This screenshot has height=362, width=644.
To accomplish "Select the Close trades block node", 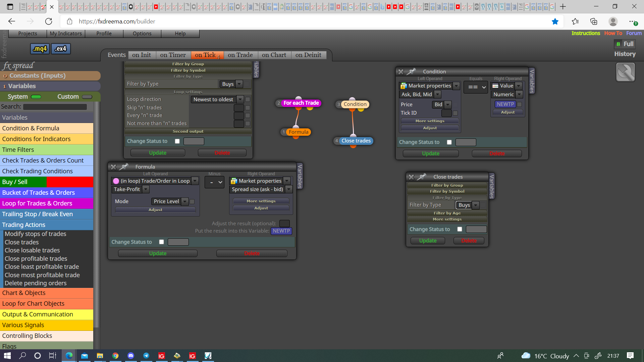I will pyautogui.click(x=356, y=141).
